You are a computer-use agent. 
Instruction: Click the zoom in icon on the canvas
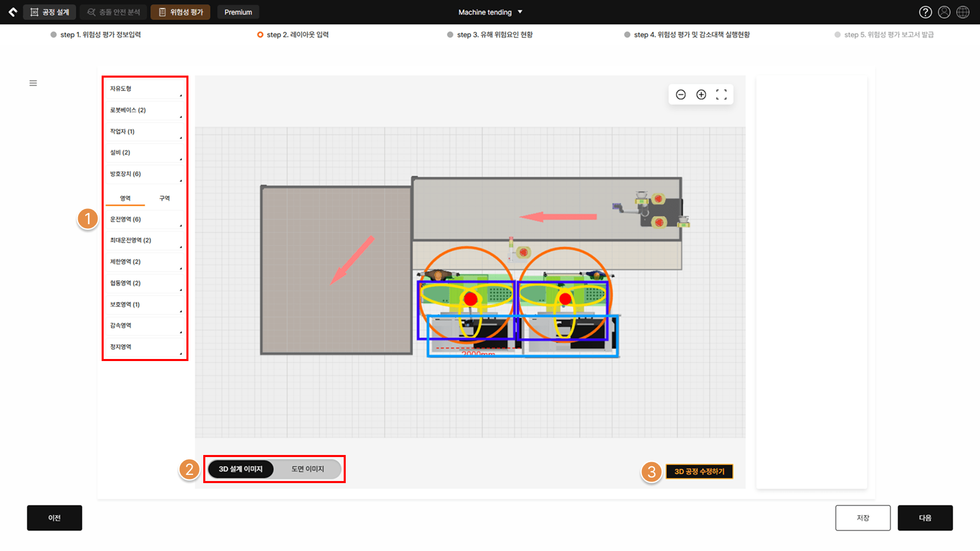tap(701, 94)
